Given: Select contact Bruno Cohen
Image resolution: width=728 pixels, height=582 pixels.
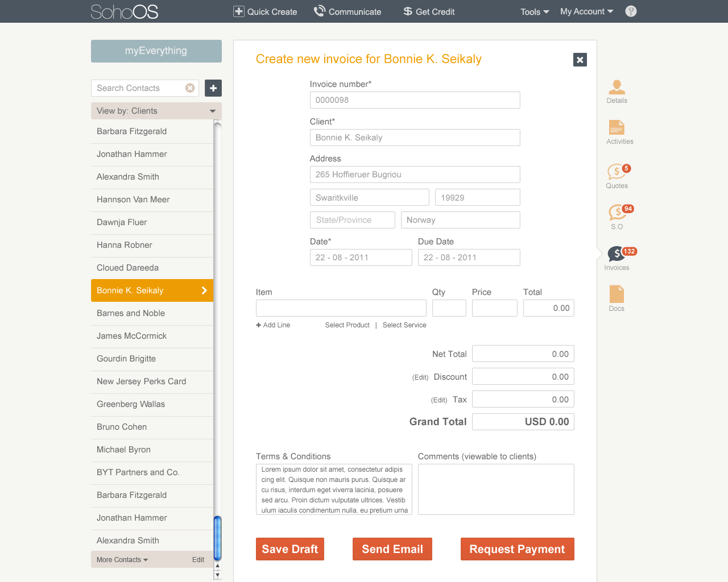Looking at the screenshot, I should (152, 427).
